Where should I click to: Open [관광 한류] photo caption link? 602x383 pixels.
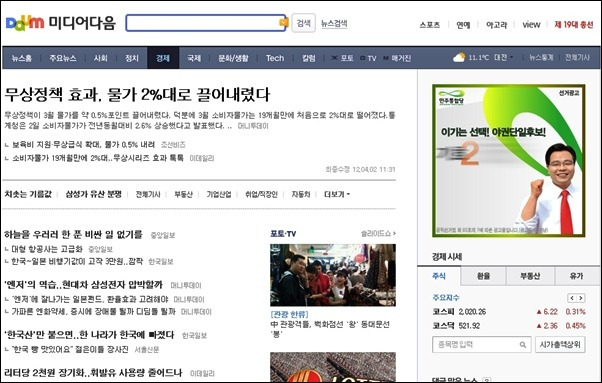coord(289,315)
